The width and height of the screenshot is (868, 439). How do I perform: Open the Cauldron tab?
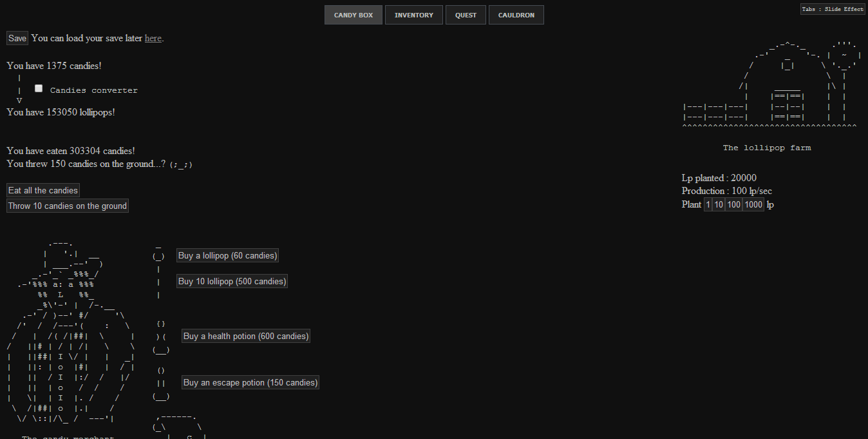(516, 15)
